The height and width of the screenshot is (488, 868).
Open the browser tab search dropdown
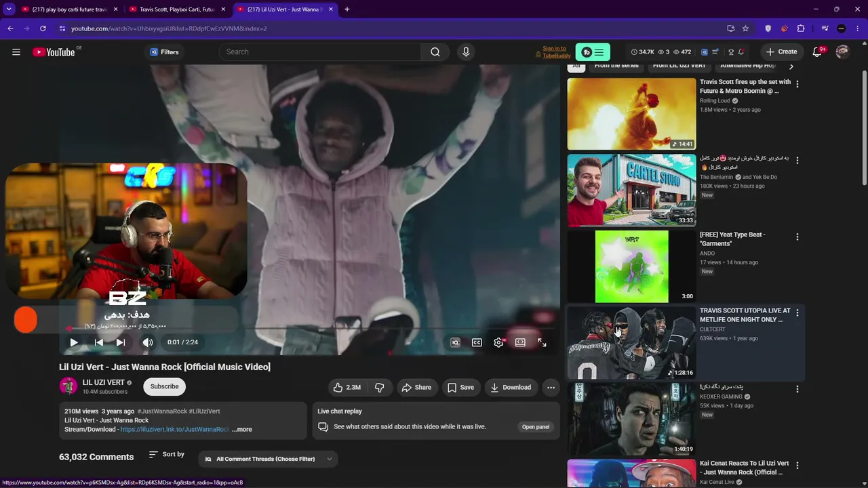pos(9,9)
